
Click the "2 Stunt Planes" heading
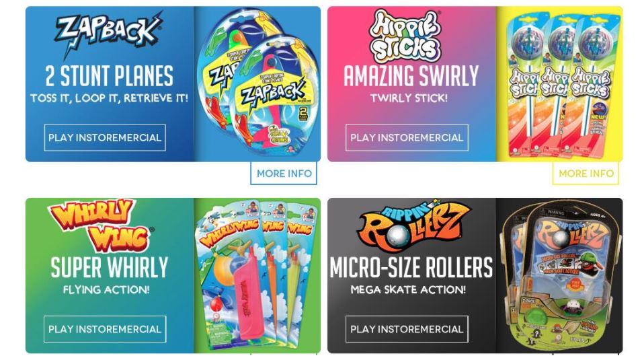pos(110,76)
